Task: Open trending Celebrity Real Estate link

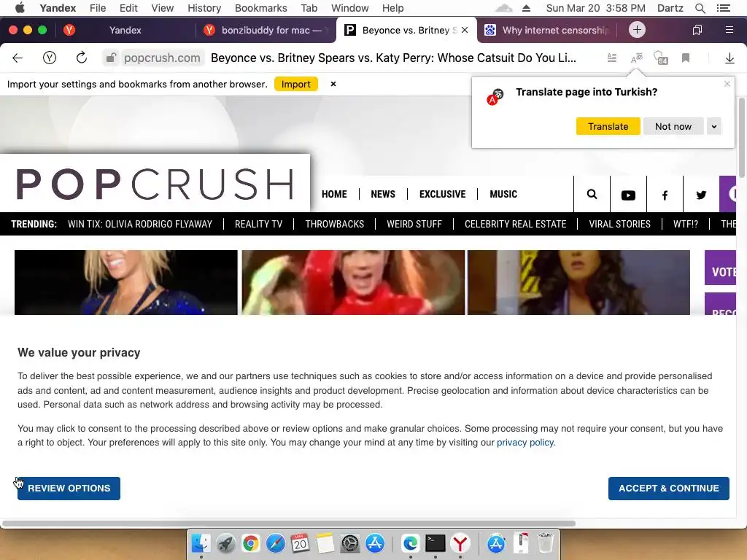Action: click(x=515, y=225)
